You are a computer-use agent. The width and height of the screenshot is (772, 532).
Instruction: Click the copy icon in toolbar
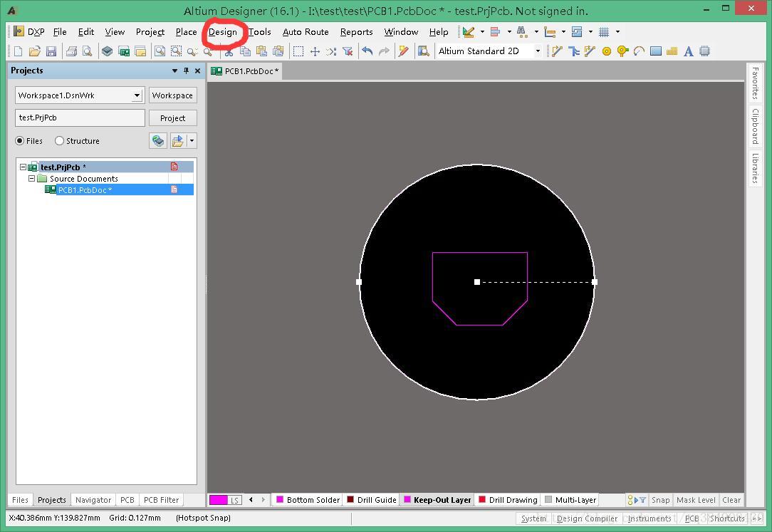click(x=245, y=51)
